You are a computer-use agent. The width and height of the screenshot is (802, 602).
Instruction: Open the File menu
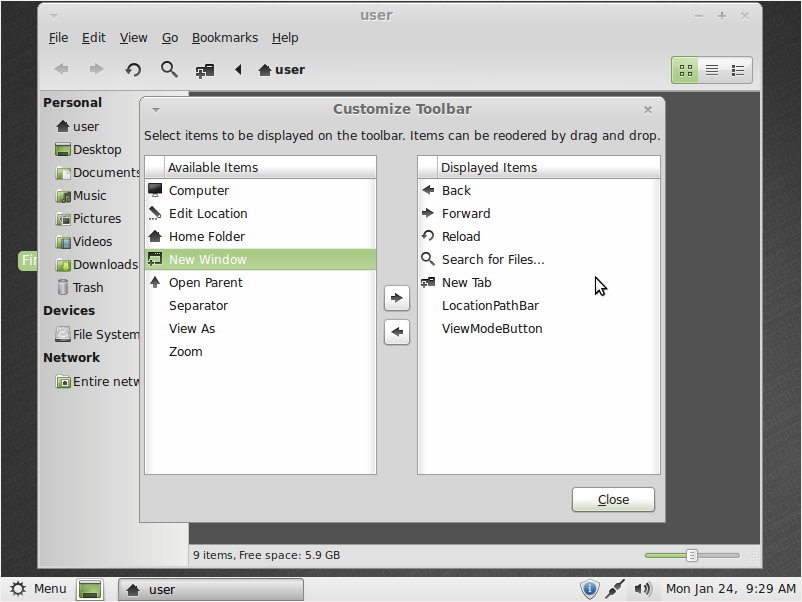(x=58, y=38)
